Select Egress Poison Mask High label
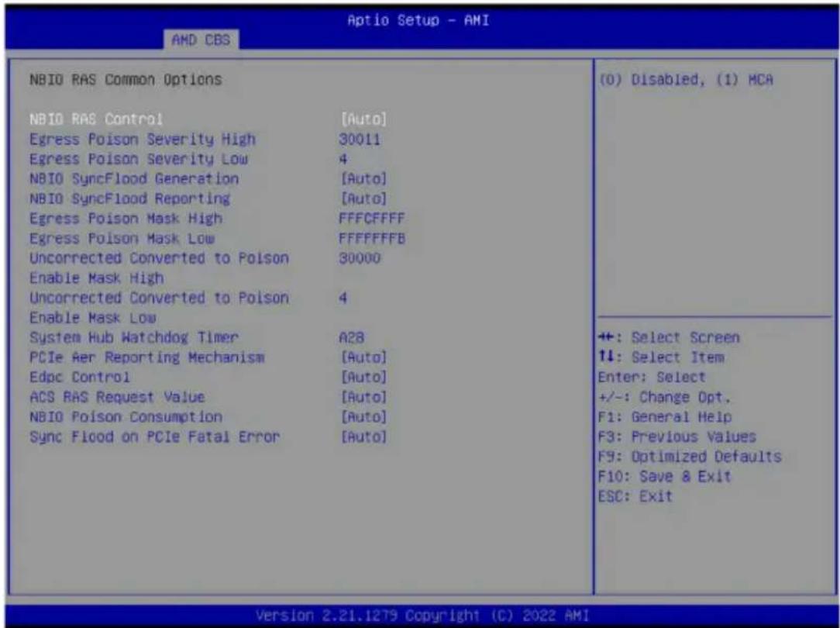Image resolution: width=840 pixels, height=628 pixels. point(126,219)
